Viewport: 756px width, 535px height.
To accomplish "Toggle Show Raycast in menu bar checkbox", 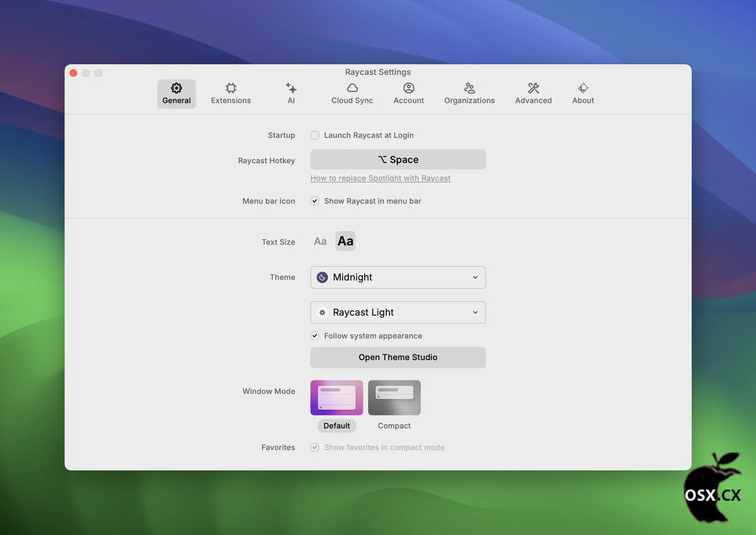I will [x=315, y=201].
